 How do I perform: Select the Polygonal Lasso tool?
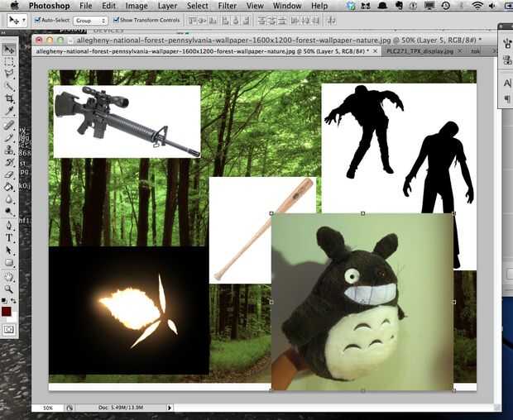click(x=9, y=74)
